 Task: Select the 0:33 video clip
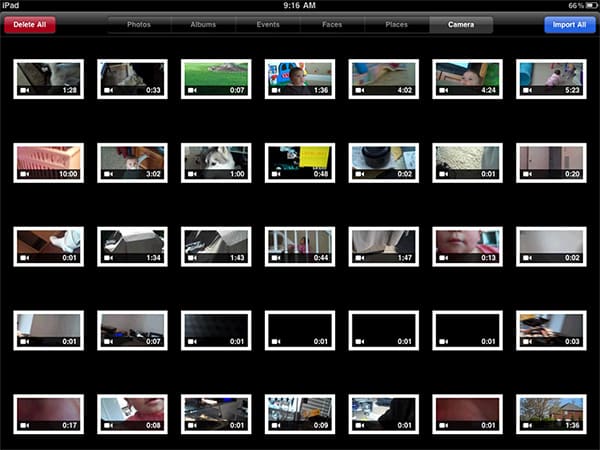click(132, 79)
